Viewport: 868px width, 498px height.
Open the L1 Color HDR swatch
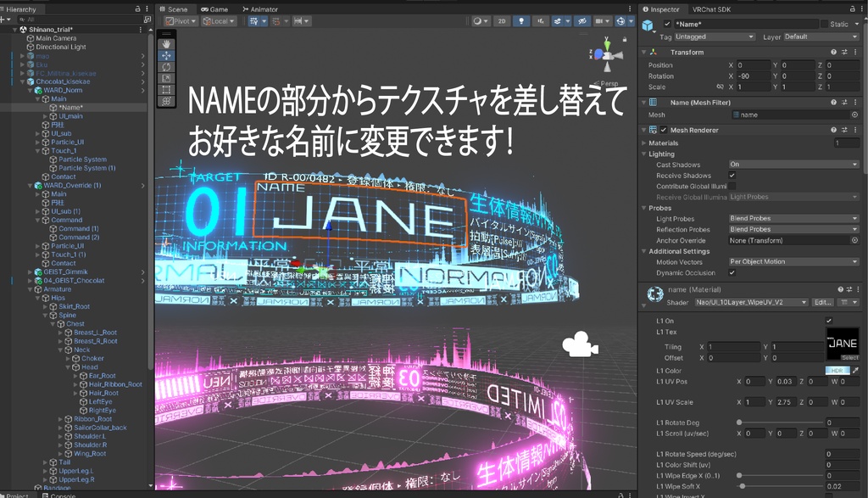click(x=837, y=371)
